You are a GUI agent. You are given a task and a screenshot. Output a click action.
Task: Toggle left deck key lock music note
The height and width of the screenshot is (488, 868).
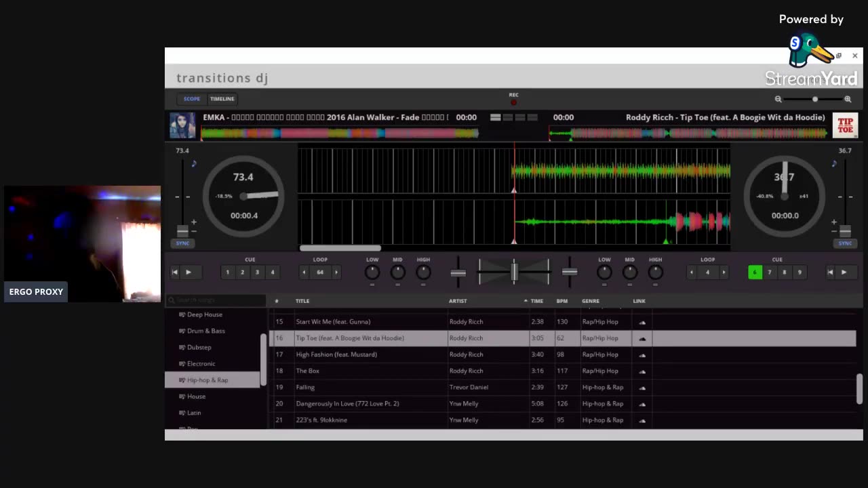point(193,163)
